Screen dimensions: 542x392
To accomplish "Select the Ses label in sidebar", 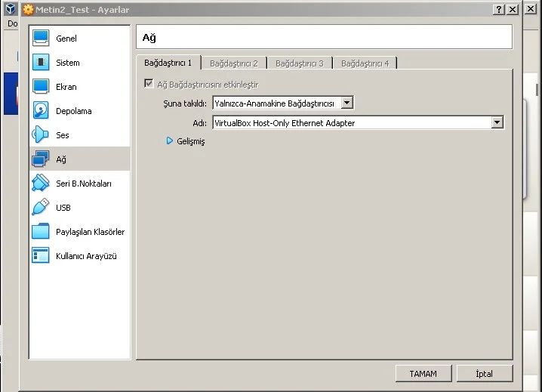I will 63,135.
